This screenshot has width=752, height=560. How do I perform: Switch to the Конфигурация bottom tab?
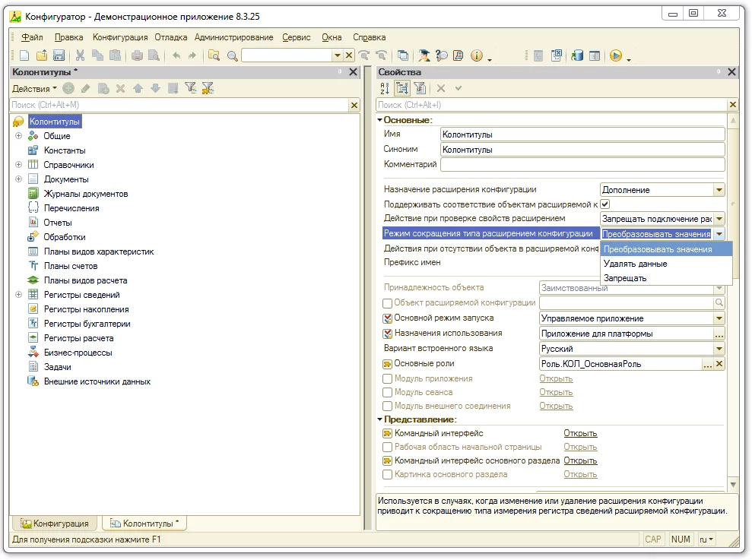click(56, 524)
